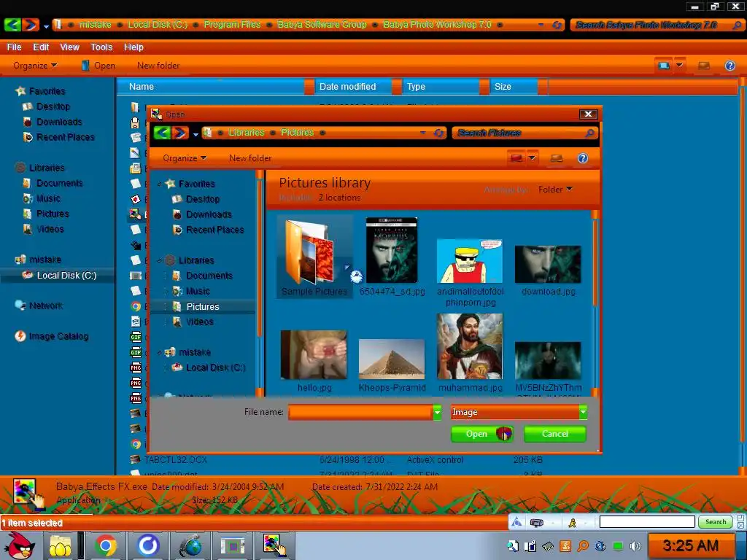Expand the File name dropdown arrow
The width and height of the screenshot is (747, 560).
point(438,413)
